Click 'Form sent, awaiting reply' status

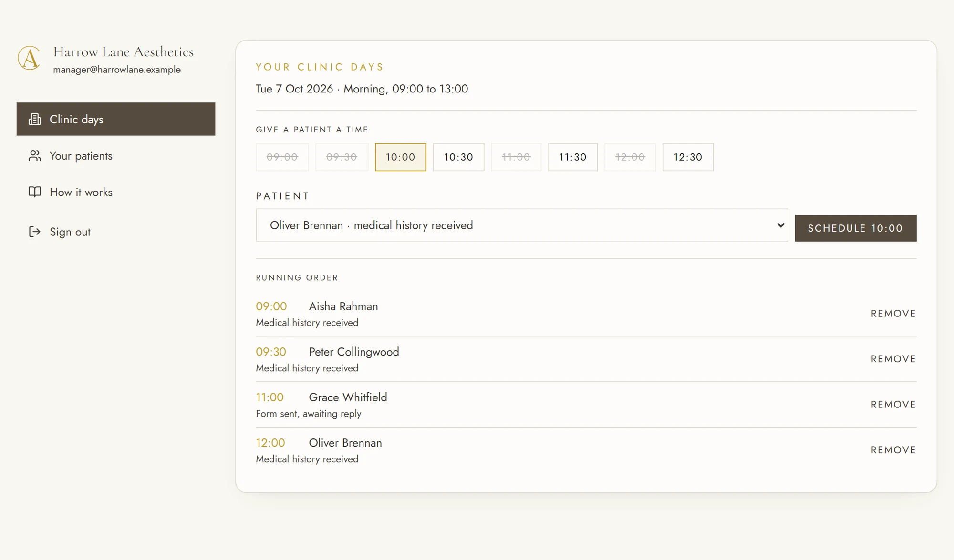click(309, 414)
